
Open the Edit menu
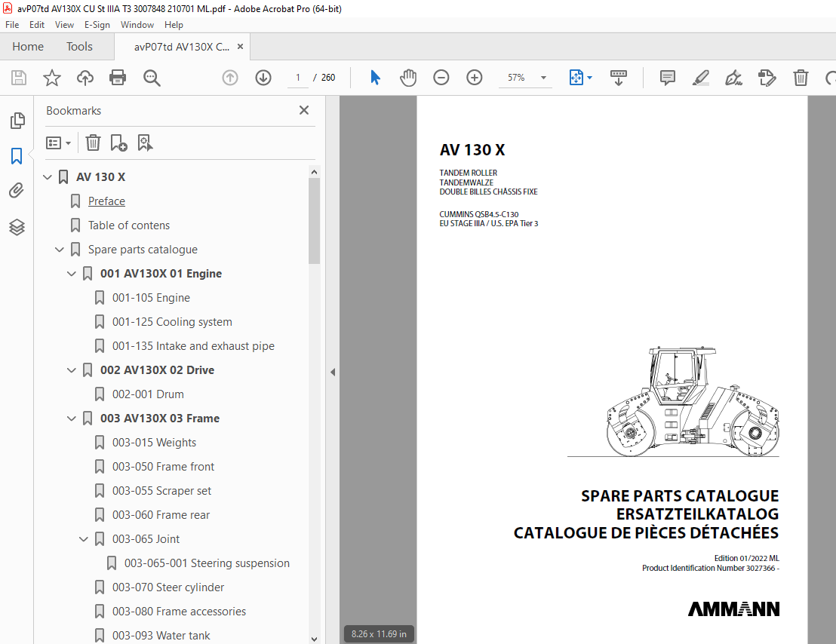point(37,24)
